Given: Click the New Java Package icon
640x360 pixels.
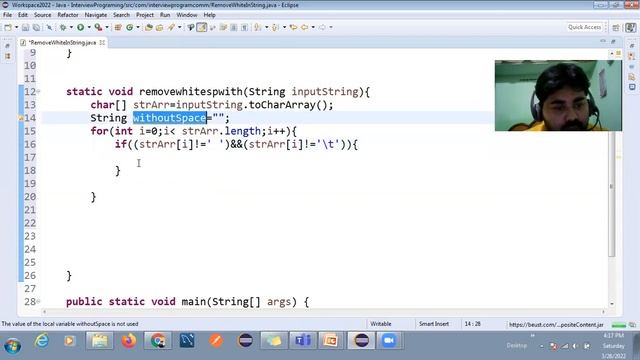Looking at the screenshot, I should click(118, 27).
